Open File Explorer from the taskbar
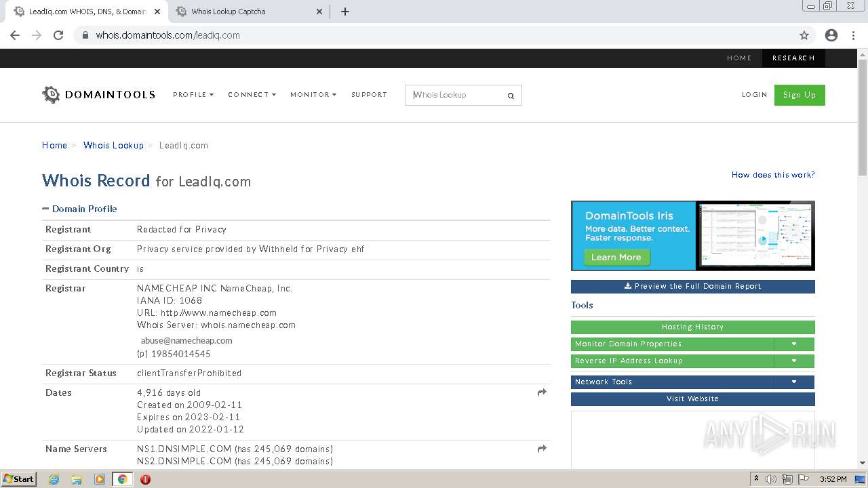The height and width of the screenshot is (488, 868). 77,479
